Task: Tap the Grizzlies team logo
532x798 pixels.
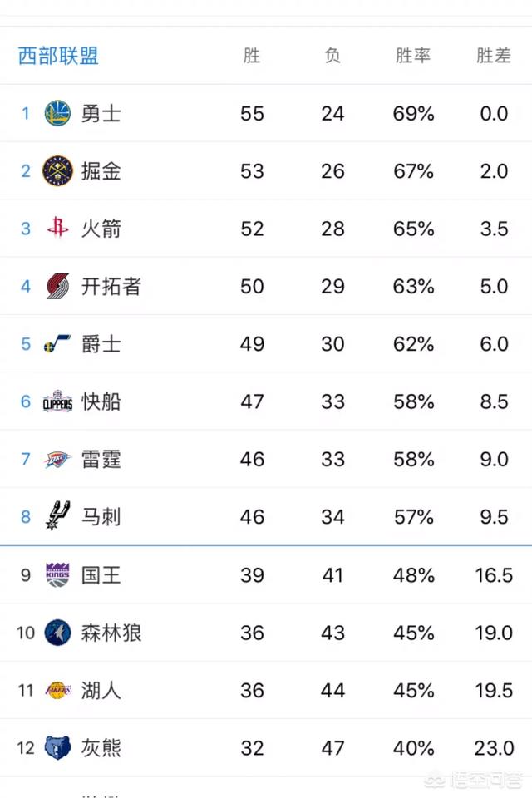Action: point(57,748)
